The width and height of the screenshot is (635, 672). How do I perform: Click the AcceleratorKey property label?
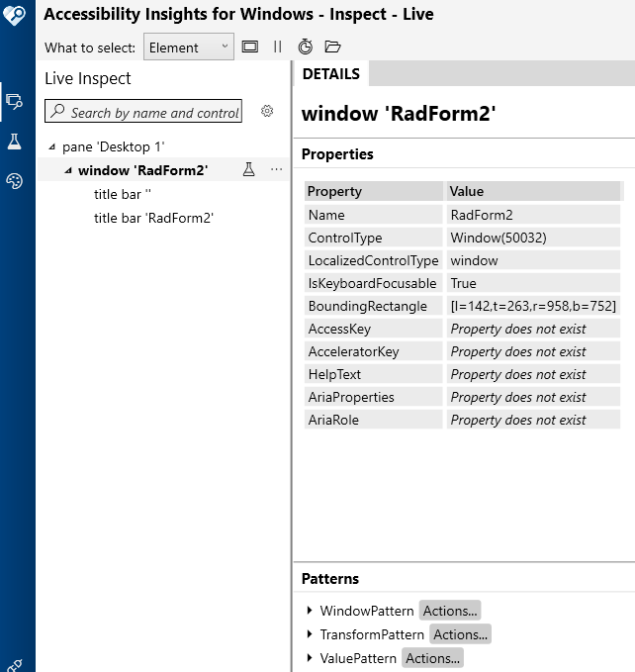(373, 351)
